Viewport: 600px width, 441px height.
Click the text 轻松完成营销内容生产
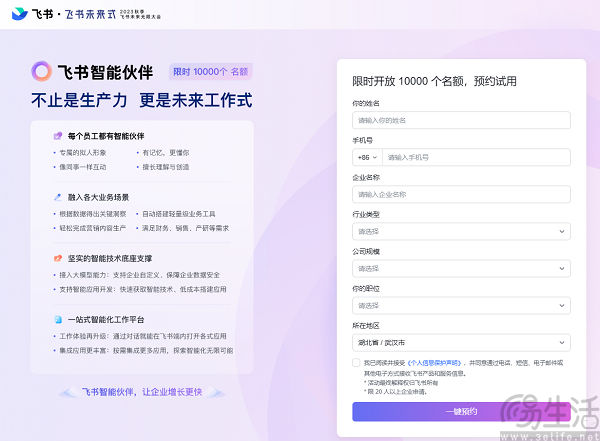[x=93, y=228]
